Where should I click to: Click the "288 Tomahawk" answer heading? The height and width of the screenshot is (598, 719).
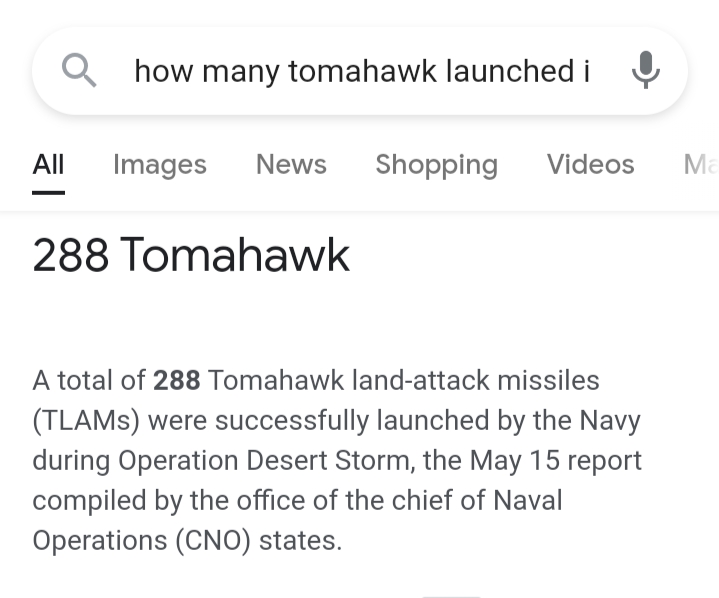pos(191,255)
